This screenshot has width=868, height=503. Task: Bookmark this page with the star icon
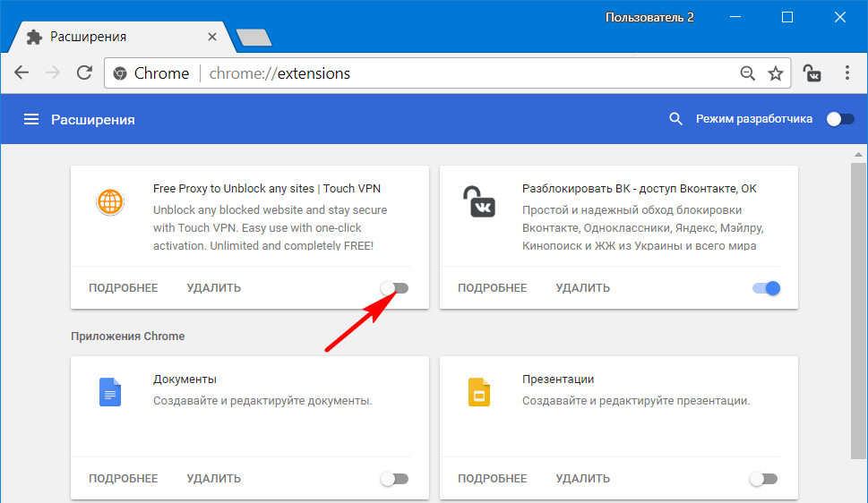[x=776, y=73]
